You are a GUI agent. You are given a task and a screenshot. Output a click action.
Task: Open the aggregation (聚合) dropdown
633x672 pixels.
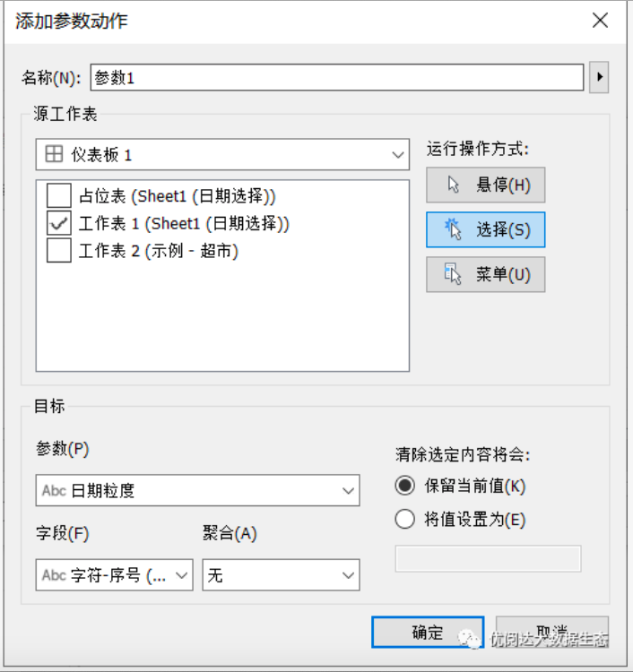281,575
